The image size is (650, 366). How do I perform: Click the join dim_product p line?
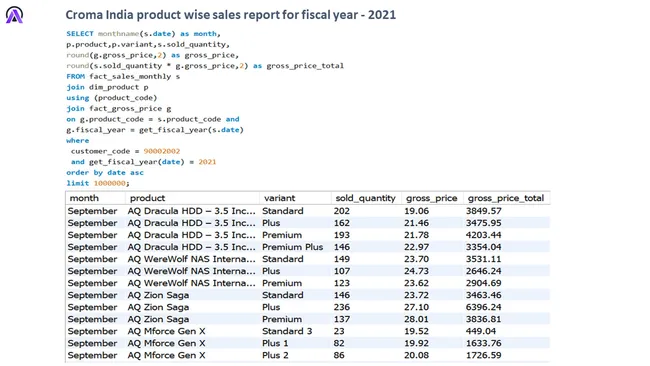tap(107, 87)
